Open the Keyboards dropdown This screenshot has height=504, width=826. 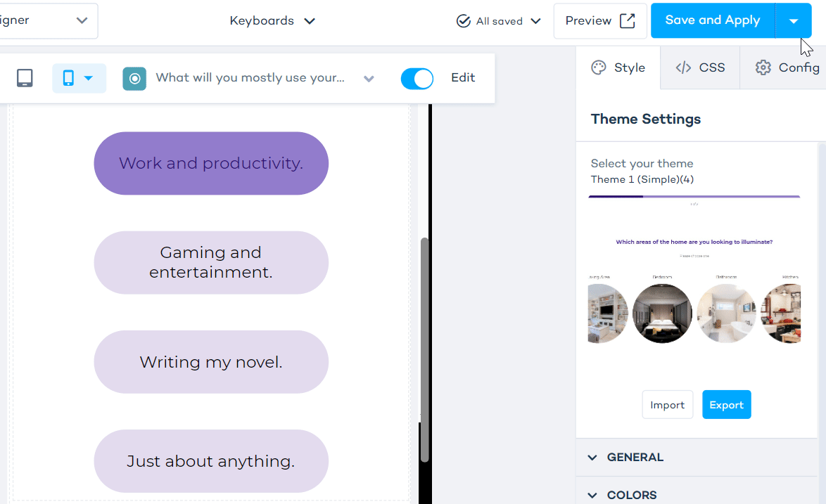point(272,21)
